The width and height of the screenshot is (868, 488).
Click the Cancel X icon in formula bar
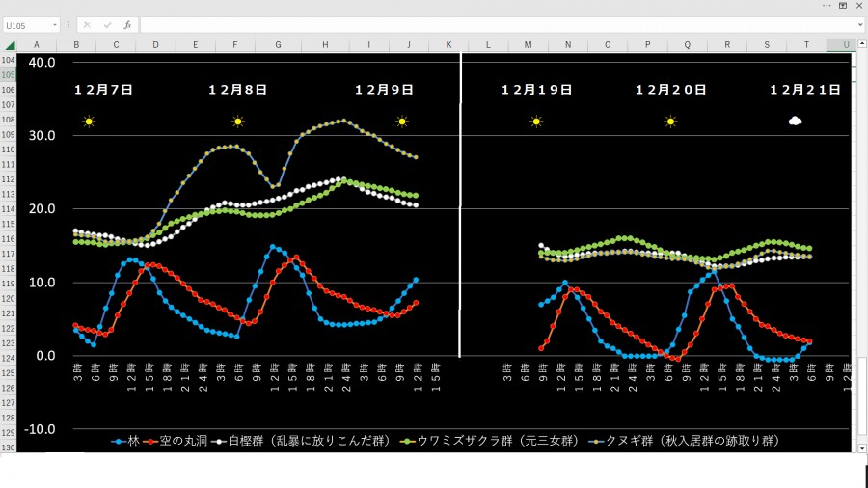87,25
